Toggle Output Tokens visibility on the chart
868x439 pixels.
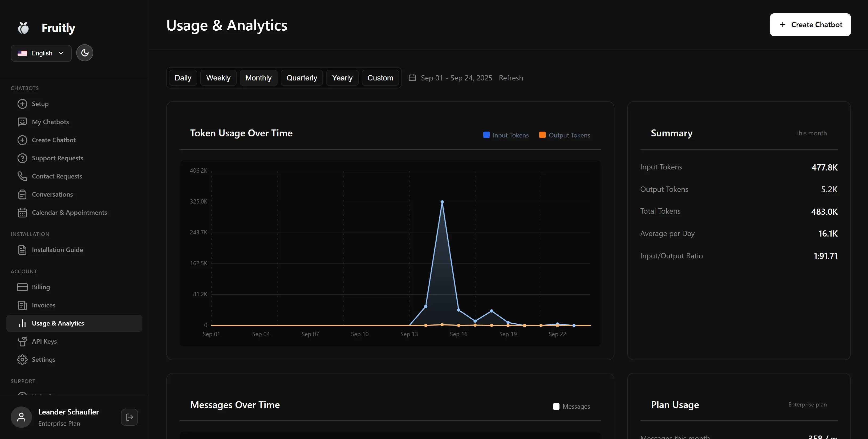565,135
